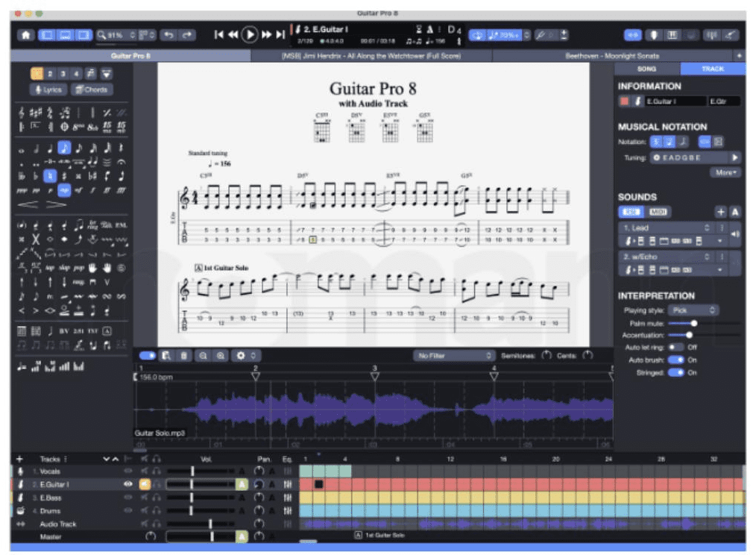Click the track name field showing E.Guitar I

[675, 101]
